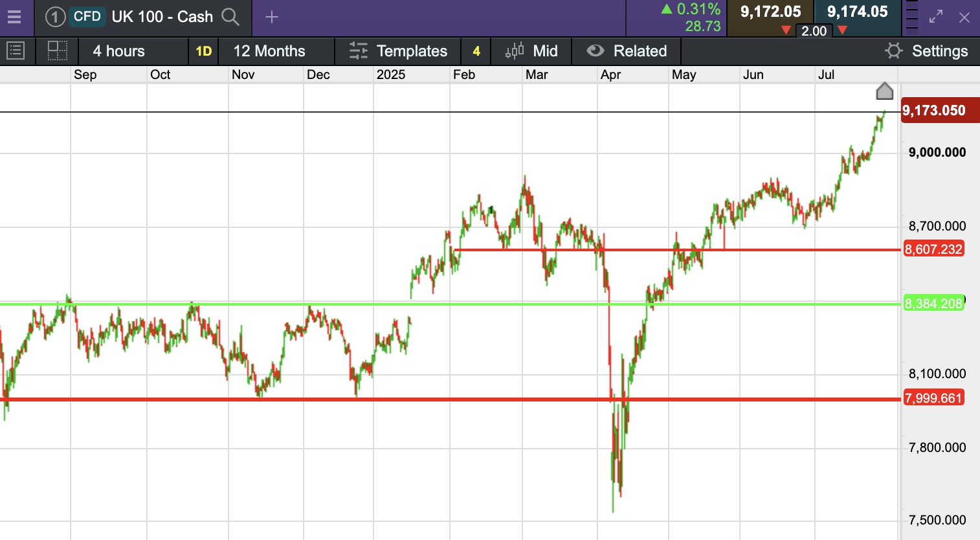This screenshot has height=540, width=980.
Task: Click the buy price 9,174.05
Action: click(857, 12)
